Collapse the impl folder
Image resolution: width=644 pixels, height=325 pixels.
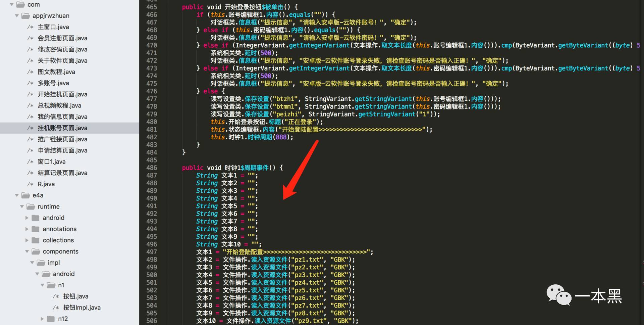pyautogui.click(x=32, y=263)
